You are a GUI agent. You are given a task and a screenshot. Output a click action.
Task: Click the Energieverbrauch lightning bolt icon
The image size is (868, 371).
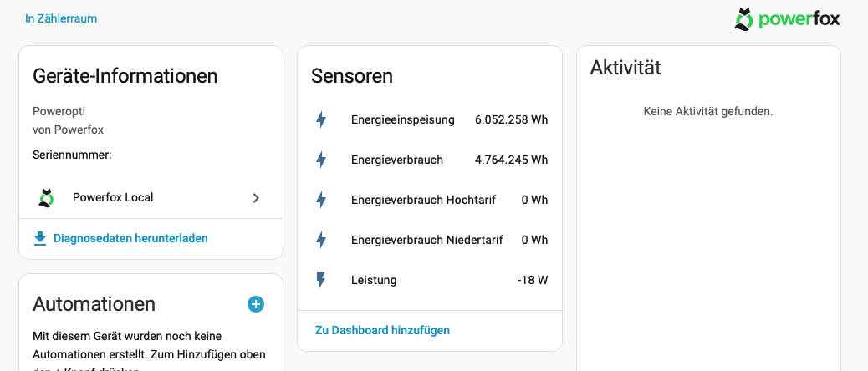[321, 160]
